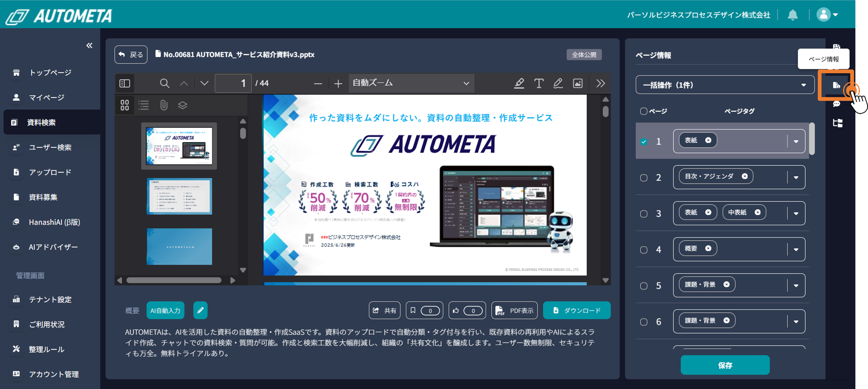Zoom in with the plus button

coord(338,83)
